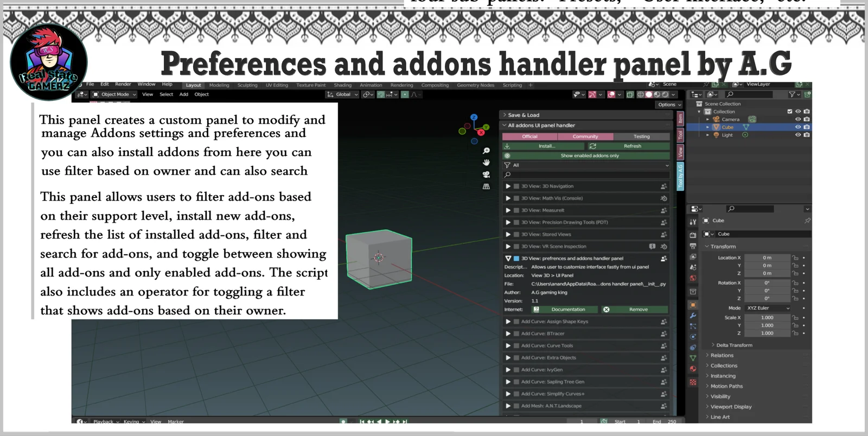Open the Output properties tab icon
The width and height of the screenshot is (868, 436).
693,246
